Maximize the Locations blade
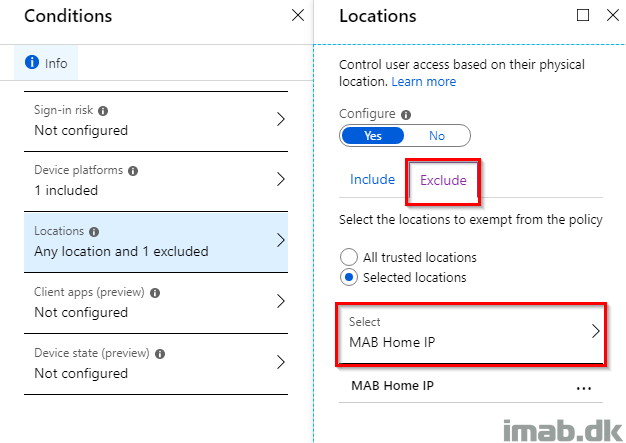Image resolution: width=626 pixels, height=443 pixels. 583,15
